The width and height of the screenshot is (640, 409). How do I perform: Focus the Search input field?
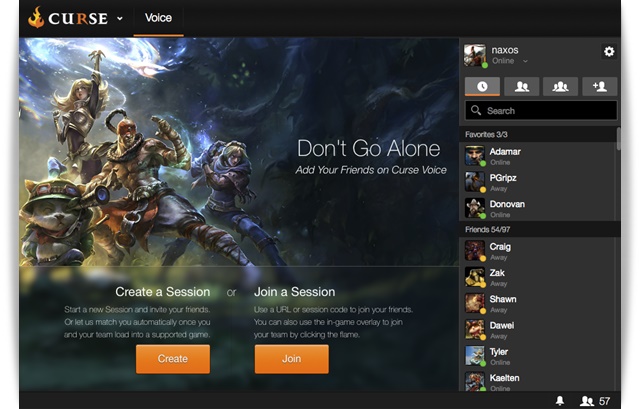coord(541,110)
